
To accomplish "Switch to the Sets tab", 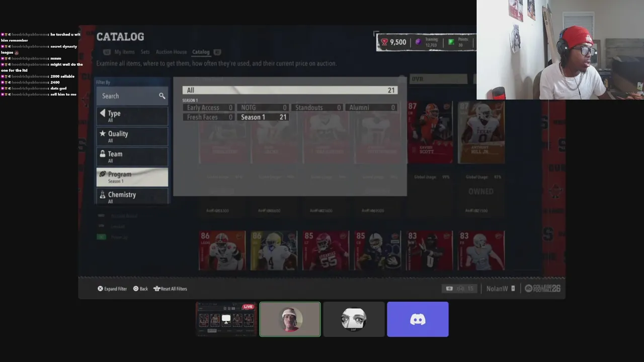I will (145, 52).
